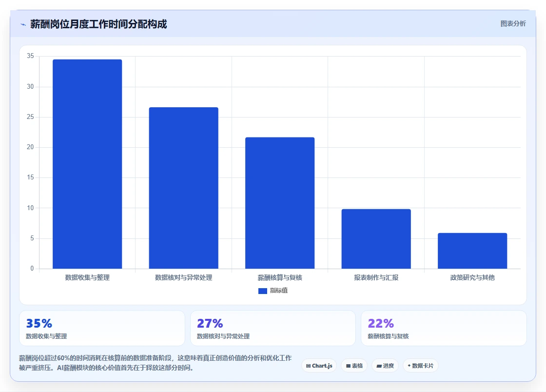Click the 数据核对与异常处理 bar
546x392 pixels.
[x=183, y=188]
